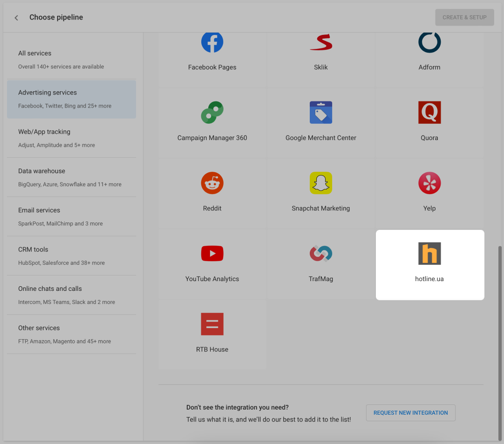Click 'BigQuery, Azure, Snowflake and 11+ more' text
The height and width of the screenshot is (444, 504).
click(x=70, y=184)
